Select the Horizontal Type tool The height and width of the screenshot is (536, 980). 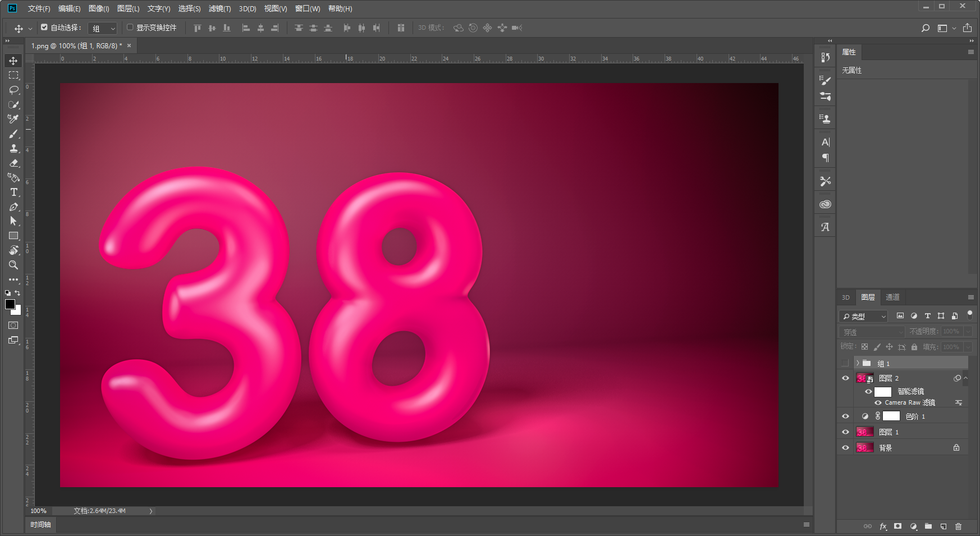(13, 192)
